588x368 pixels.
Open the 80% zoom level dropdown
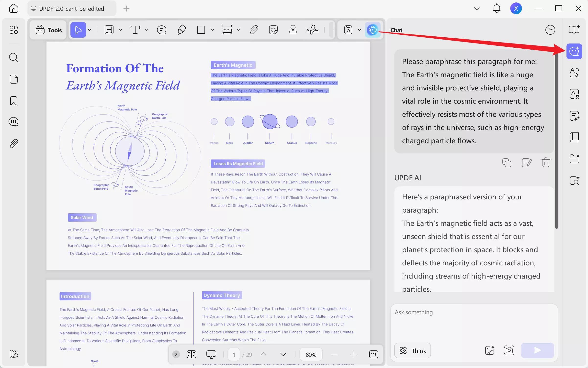coord(311,354)
